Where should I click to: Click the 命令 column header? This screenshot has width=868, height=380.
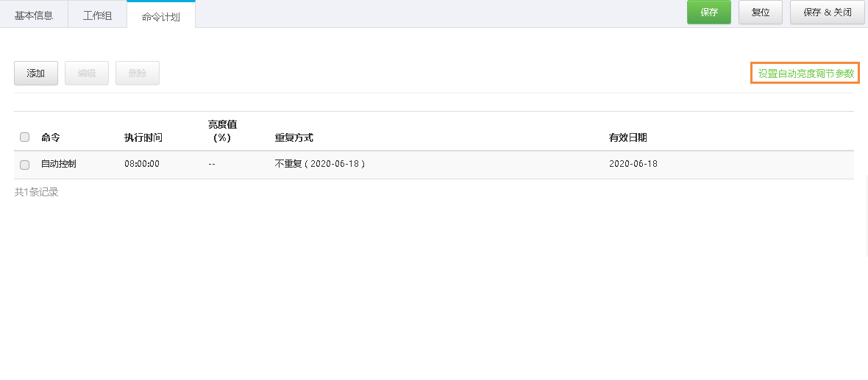click(x=50, y=137)
